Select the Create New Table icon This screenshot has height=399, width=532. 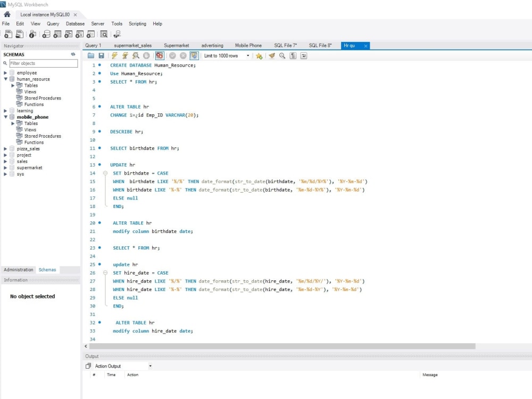(56, 34)
